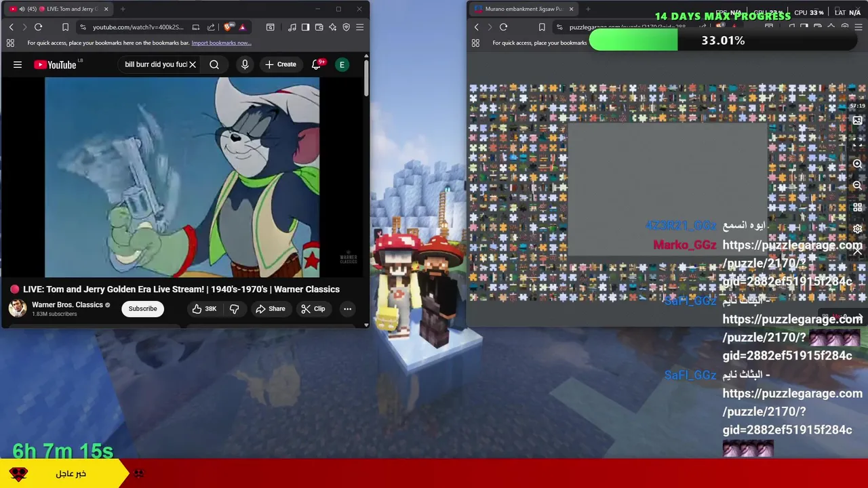Reload the YouTube page
The height and width of the screenshot is (488, 868).
(38, 27)
